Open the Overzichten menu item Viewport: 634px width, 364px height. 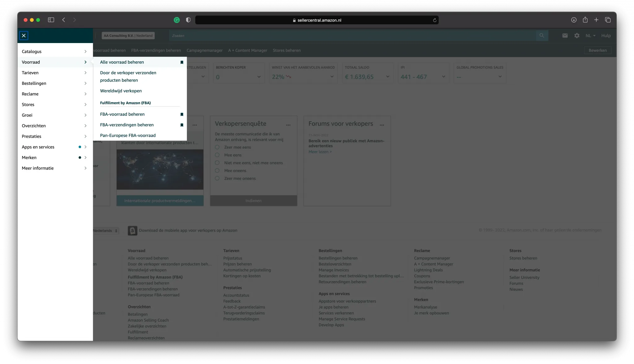point(55,126)
